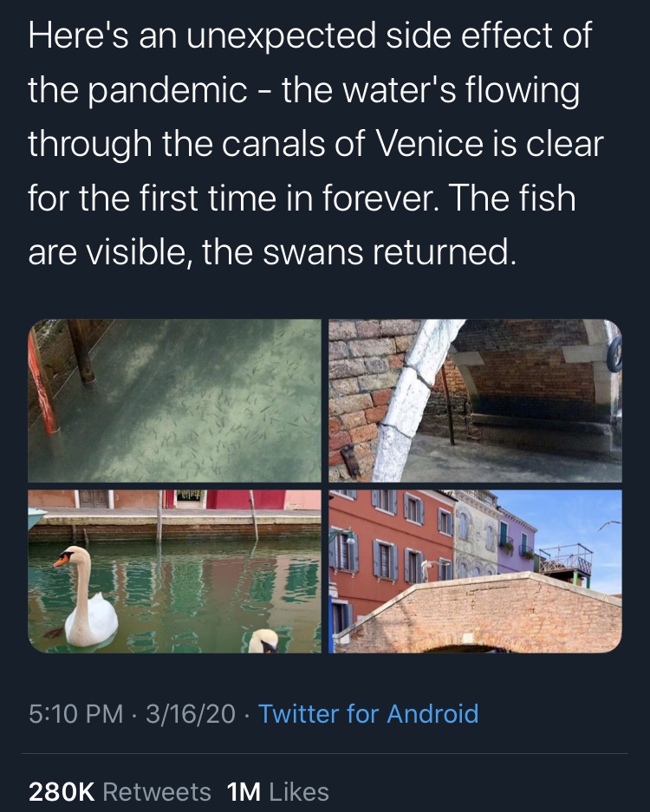Open the fish in clear water photo
This screenshot has width=650, height=812.
[x=174, y=400]
